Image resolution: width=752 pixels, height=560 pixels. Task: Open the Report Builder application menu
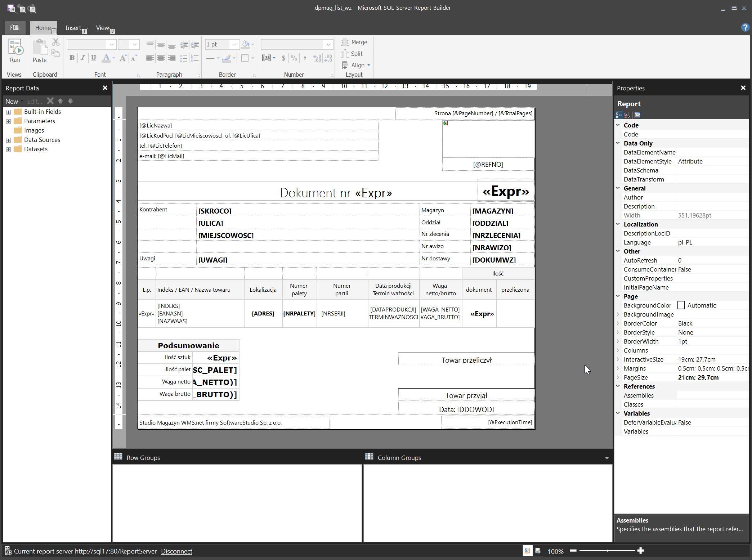click(15, 27)
